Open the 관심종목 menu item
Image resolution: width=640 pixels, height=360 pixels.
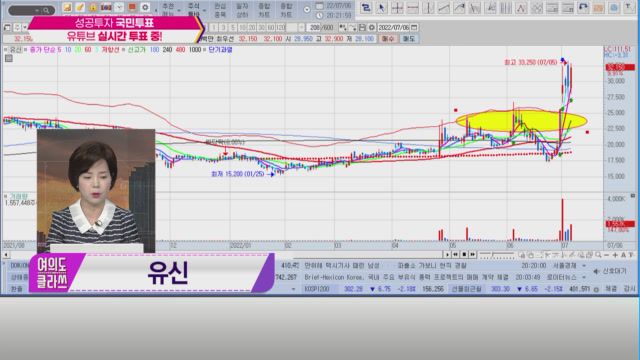[220, 10]
